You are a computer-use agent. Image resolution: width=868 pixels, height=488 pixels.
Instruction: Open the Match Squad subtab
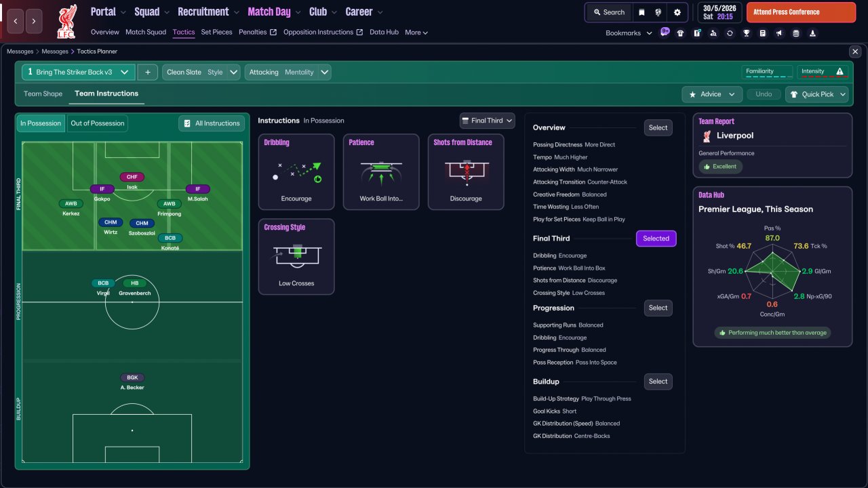click(x=146, y=32)
